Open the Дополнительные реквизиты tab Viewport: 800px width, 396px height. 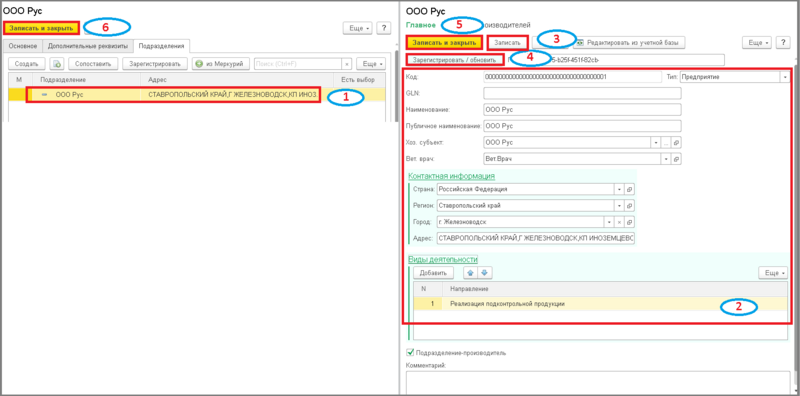[88, 46]
